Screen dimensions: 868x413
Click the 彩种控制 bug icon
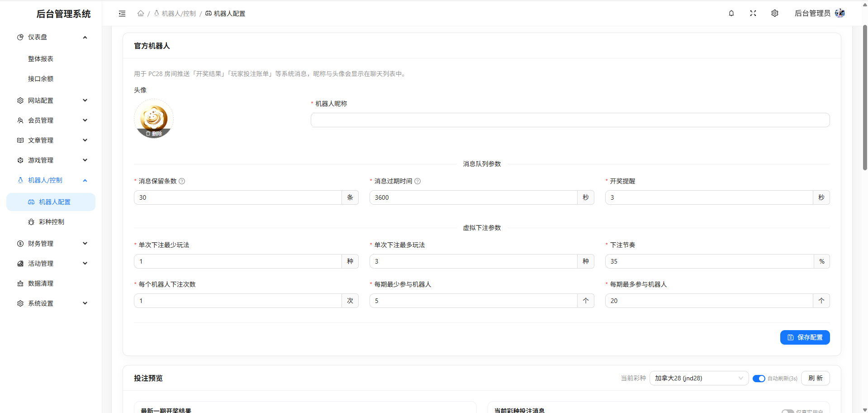31,222
